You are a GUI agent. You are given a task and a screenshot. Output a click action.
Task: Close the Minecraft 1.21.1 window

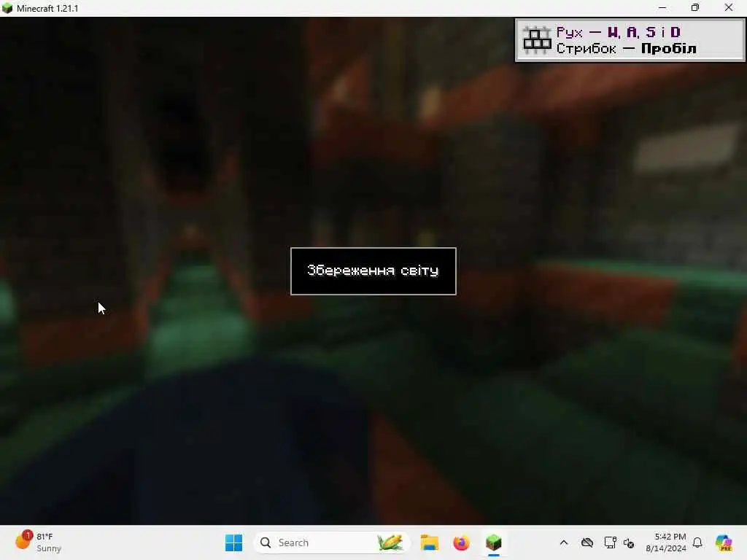(x=729, y=8)
